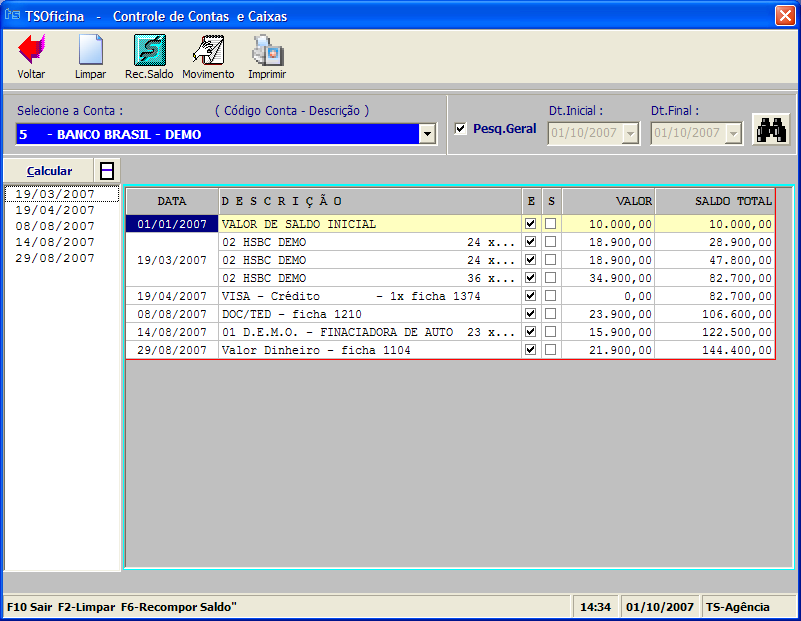
Task: Click the Imprimir printer icon
Action: point(267,50)
